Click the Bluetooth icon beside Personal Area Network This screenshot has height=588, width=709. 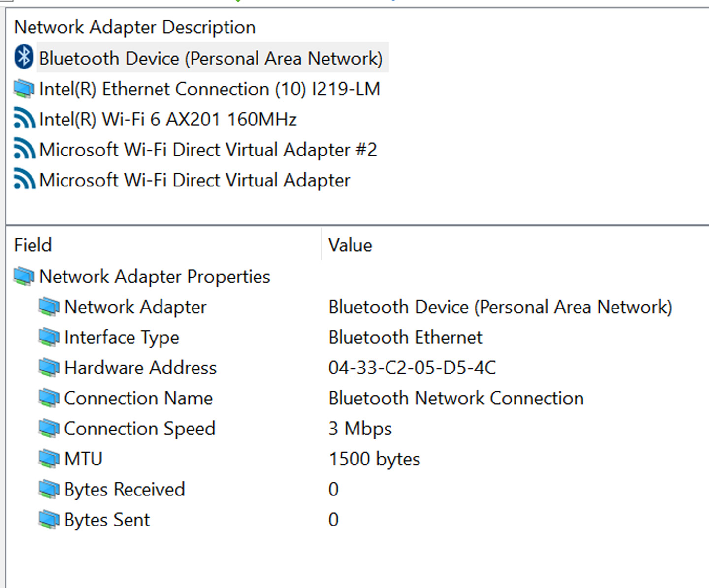click(24, 57)
